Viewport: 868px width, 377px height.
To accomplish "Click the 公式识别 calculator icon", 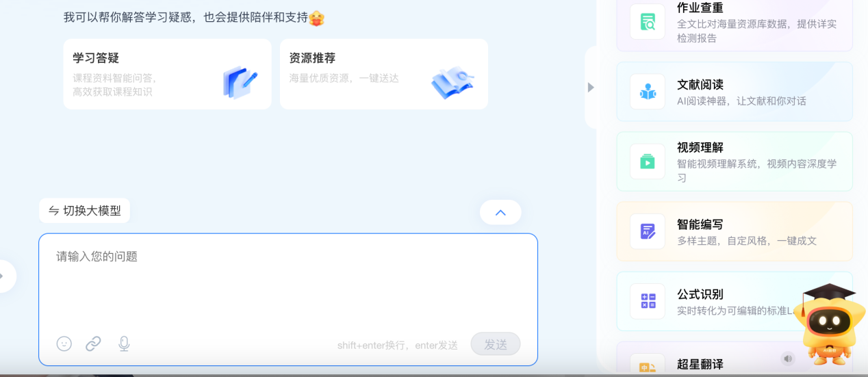I will click(648, 301).
